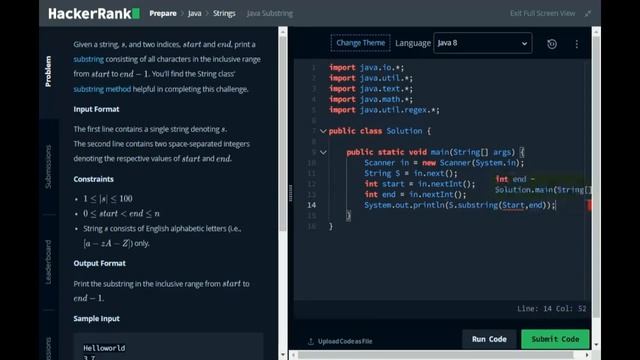Click the Sample Input heading
This screenshot has width=640, height=360.
click(96, 318)
